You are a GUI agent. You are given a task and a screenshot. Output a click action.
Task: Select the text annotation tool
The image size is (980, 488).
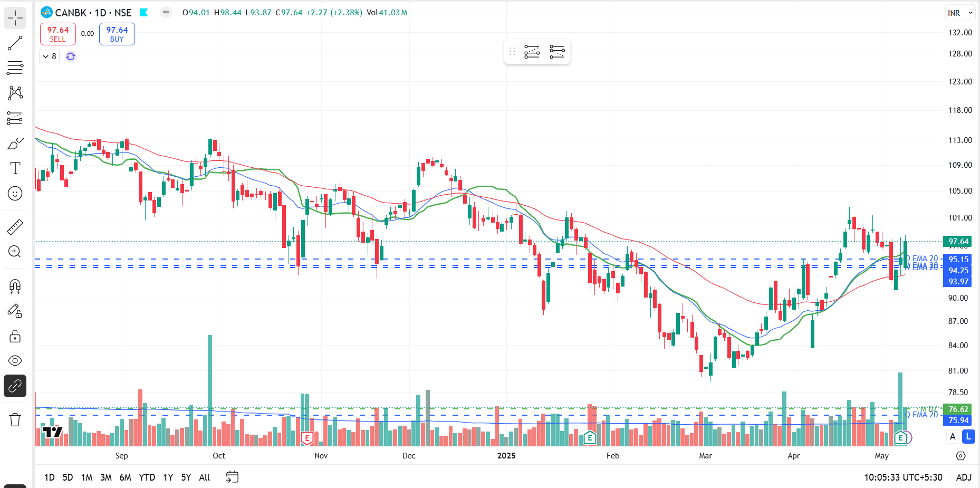[x=15, y=168]
